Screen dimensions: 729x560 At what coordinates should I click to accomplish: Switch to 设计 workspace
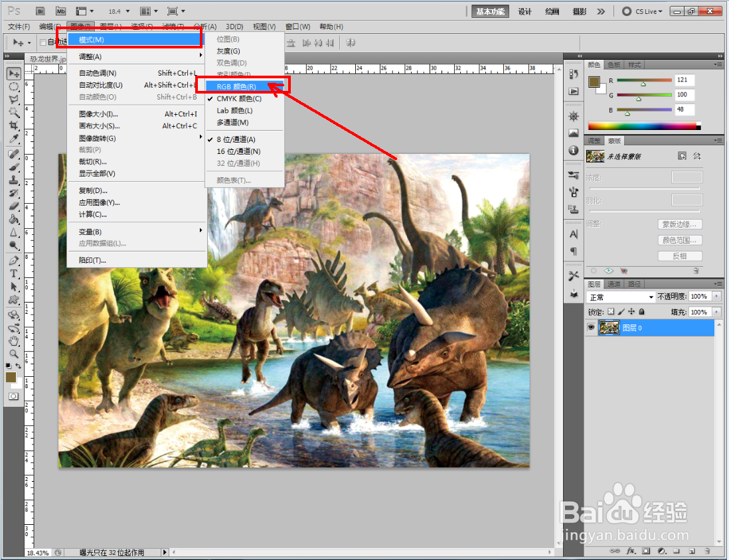pyautogui.click(x=525, y=12)
